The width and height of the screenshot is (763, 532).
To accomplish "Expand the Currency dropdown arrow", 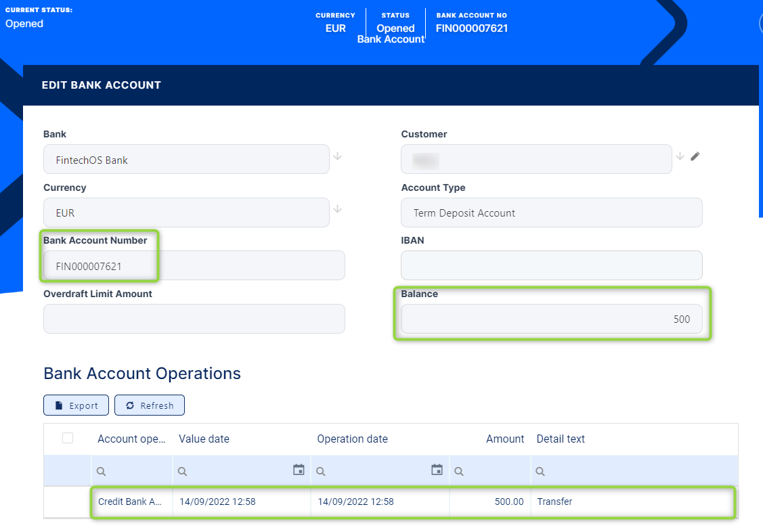I will (338, 209).
